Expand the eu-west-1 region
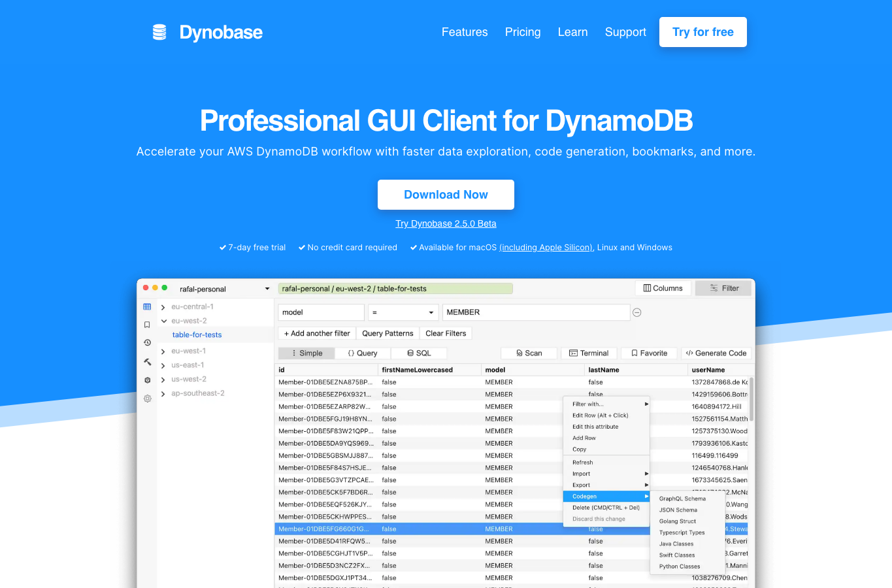 click(x=163, y=351)
